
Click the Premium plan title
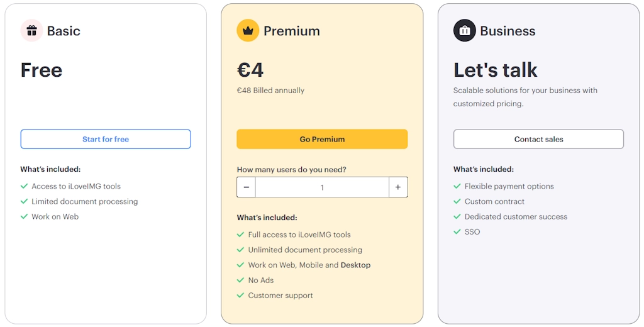(292, 31)
